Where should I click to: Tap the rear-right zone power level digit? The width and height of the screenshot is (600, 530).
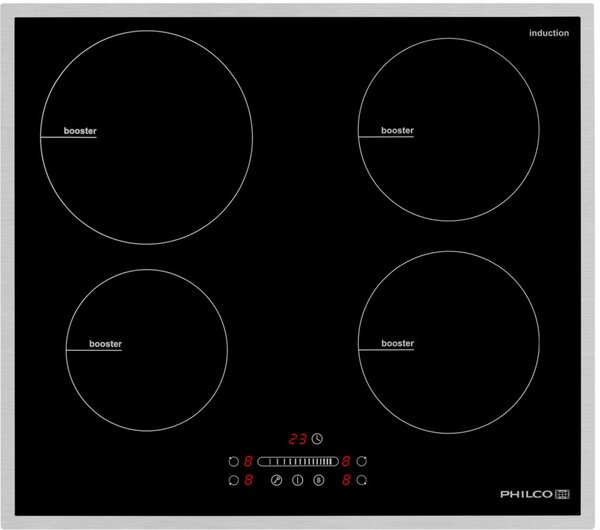pyautogui.click(x=346, y=461)
